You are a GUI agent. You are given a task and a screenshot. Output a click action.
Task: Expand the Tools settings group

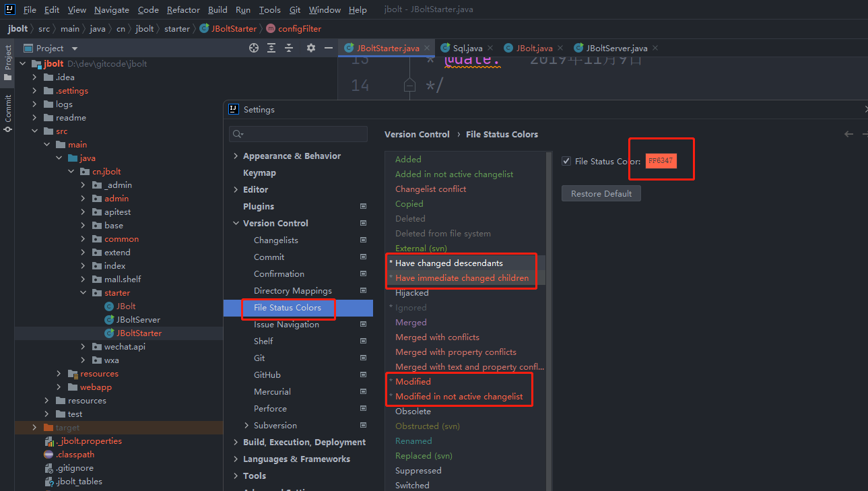pos(236,476)
